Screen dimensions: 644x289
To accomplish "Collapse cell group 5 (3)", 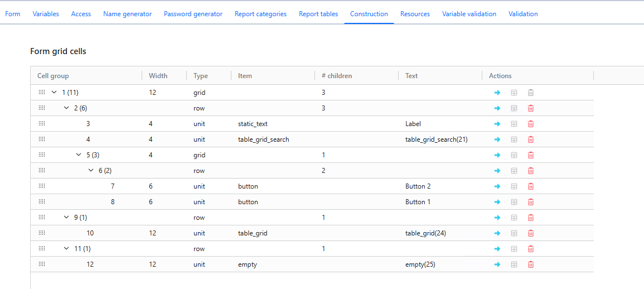I will pyautogui.click(x=79, y=155).
